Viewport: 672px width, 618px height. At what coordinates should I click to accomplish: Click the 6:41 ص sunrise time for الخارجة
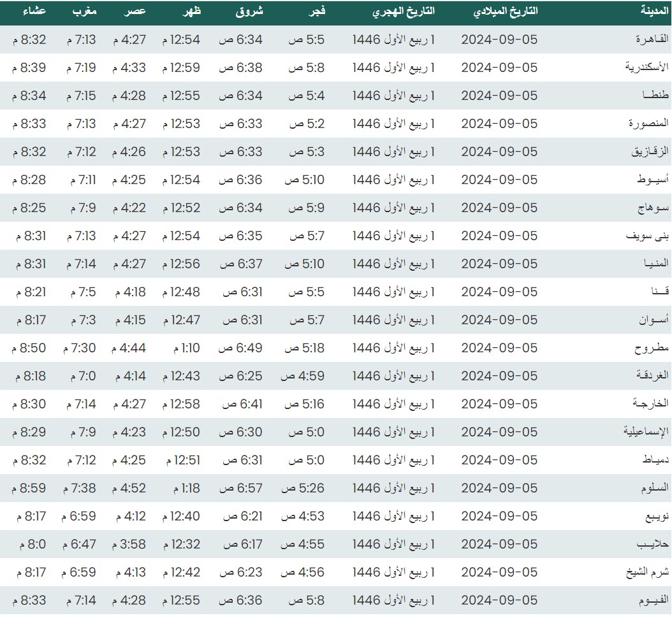click(x=242, y=404)
